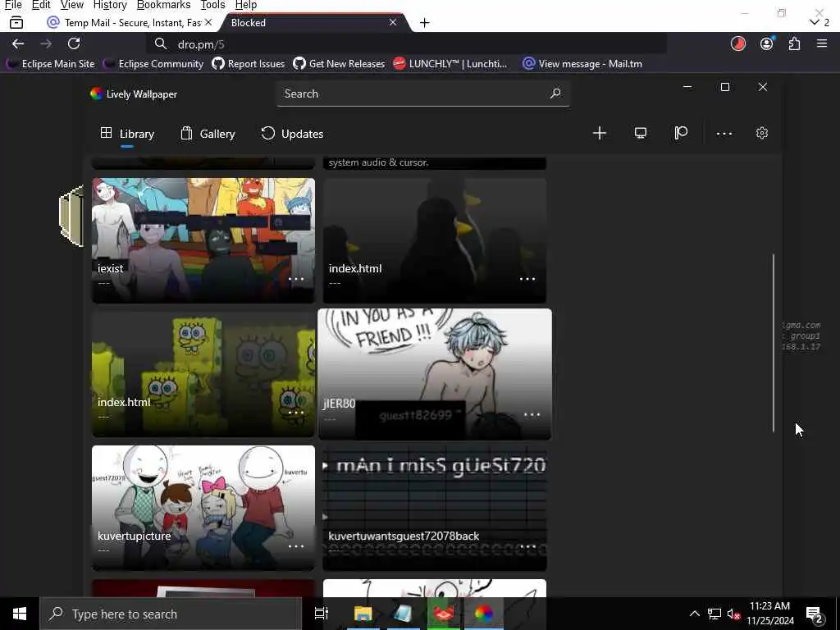Screen dimensions: 840x630
Task: Open Windows Start menu
Action: pos(20,614)
